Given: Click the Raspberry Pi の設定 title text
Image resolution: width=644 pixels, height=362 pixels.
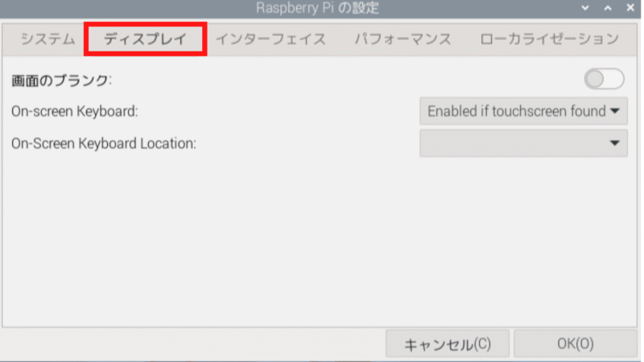Looking at the screenshot, I should pyautogui.click(x=317, y=8).
